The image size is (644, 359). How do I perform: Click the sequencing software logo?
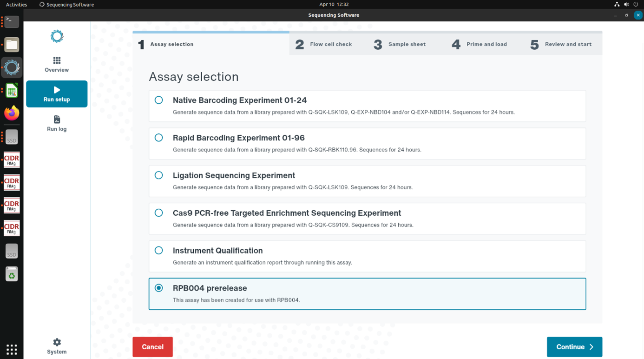pyautogui.click(x=57, y=36)
